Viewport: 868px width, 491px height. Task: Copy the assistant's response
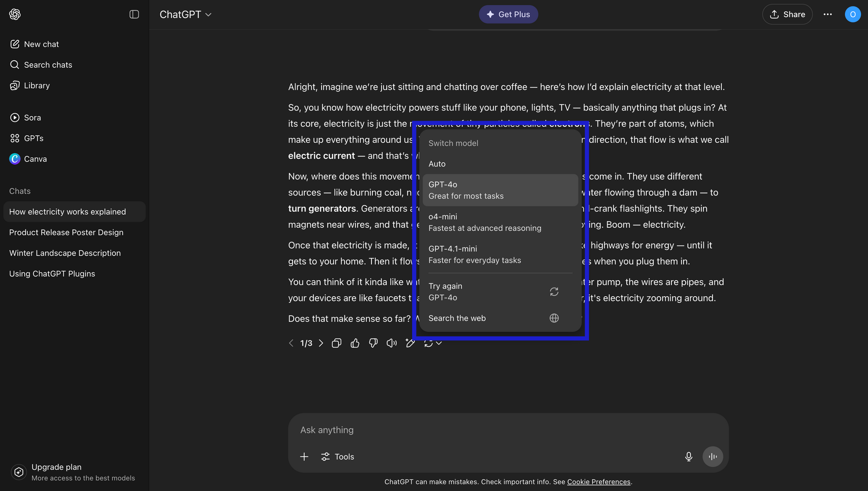336,343
